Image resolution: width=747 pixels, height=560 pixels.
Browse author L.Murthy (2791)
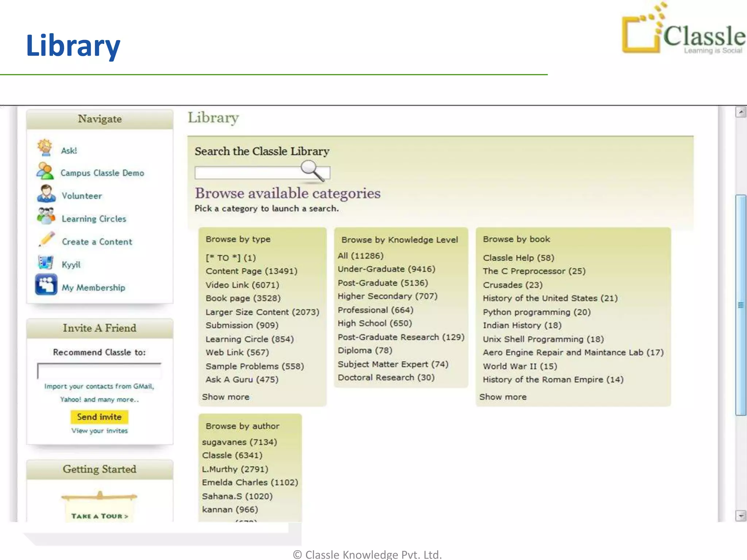[235, 469]
